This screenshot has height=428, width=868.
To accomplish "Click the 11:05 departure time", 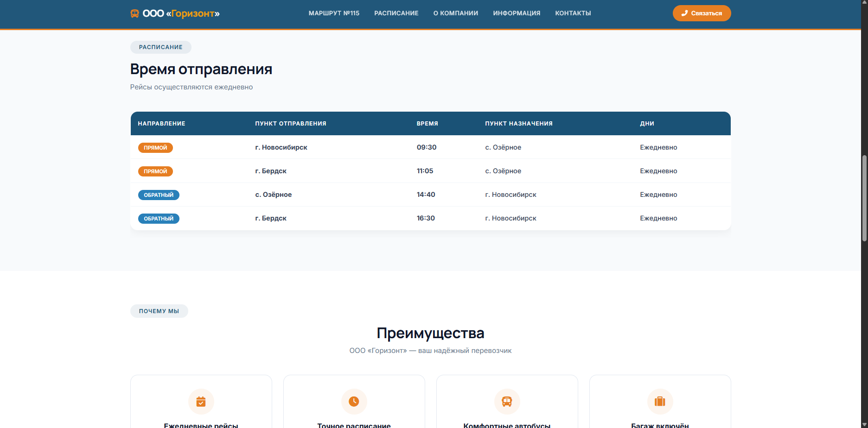I will (x=425, y=171).
